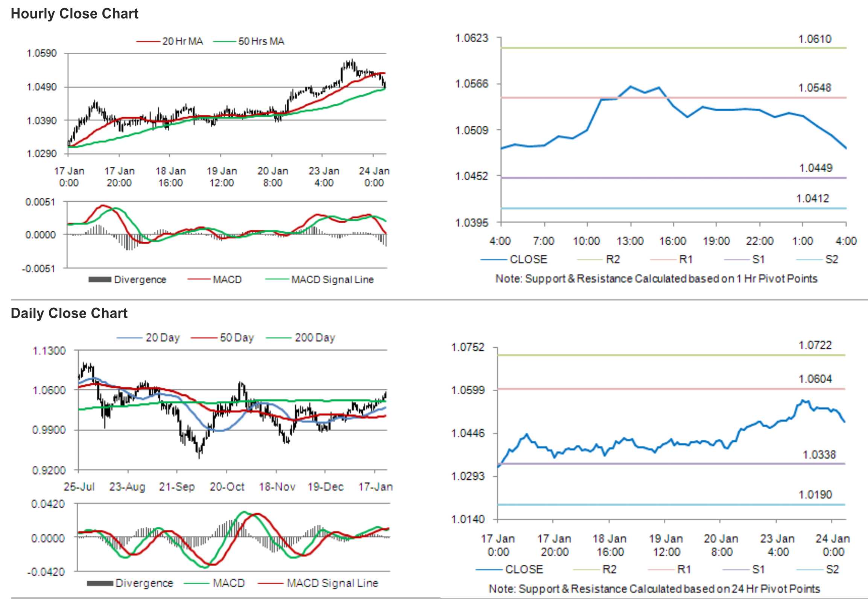Click the 1.1300 daily price axis label

coord(49,351)
